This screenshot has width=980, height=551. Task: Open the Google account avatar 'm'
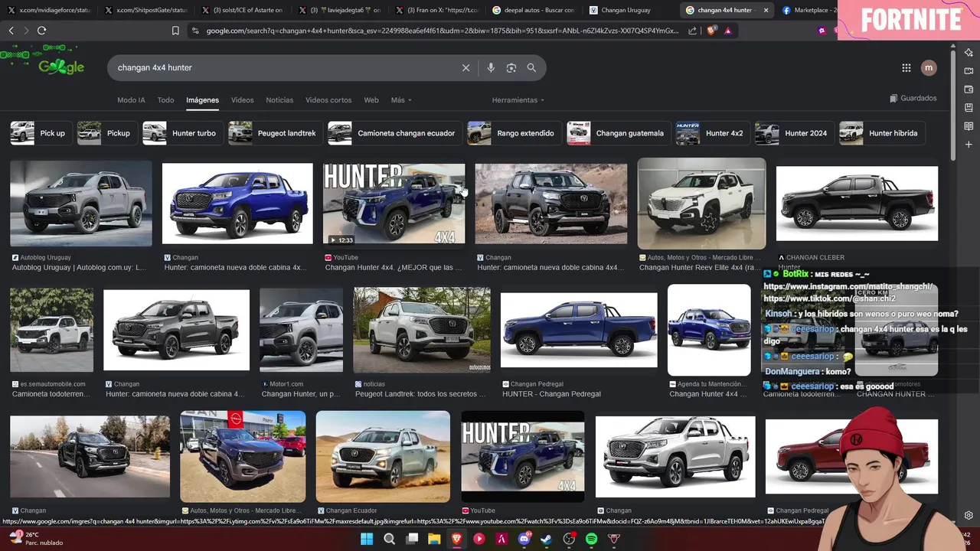(x=929, y=67)
